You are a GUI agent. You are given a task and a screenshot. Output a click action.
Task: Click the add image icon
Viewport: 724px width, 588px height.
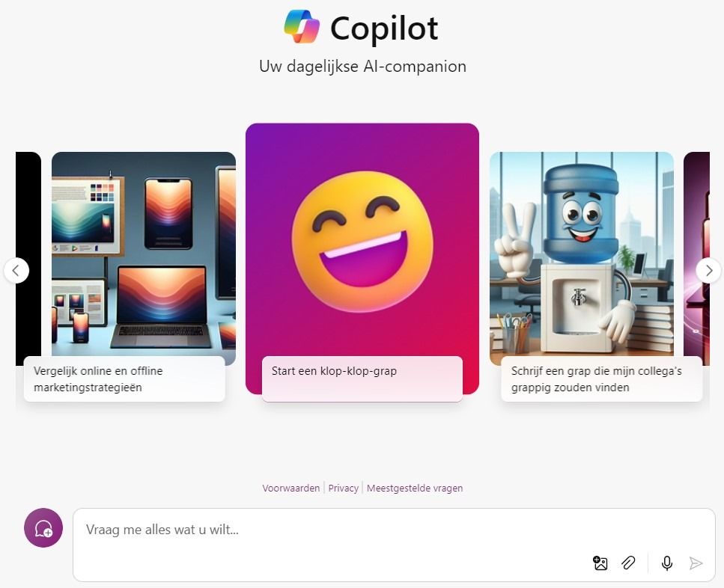(600, 563)
